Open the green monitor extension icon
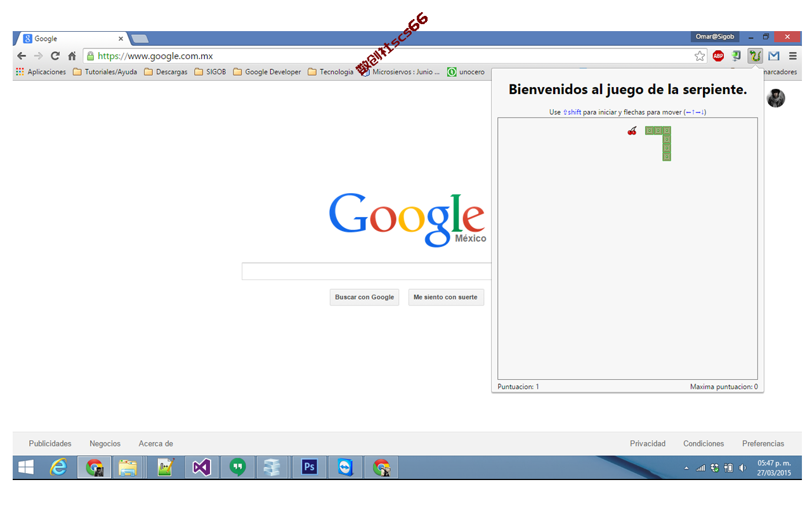The width and height of the screenshot is (812, 508). click(737, 56)
